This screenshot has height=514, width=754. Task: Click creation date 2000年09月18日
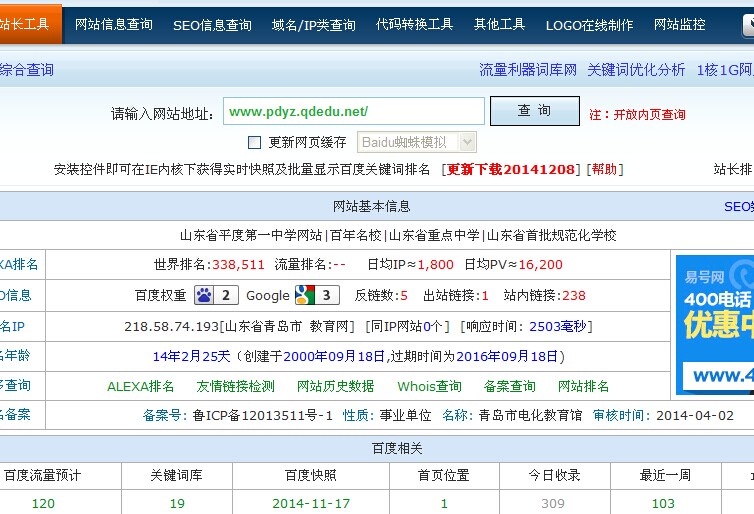(334, 357)
